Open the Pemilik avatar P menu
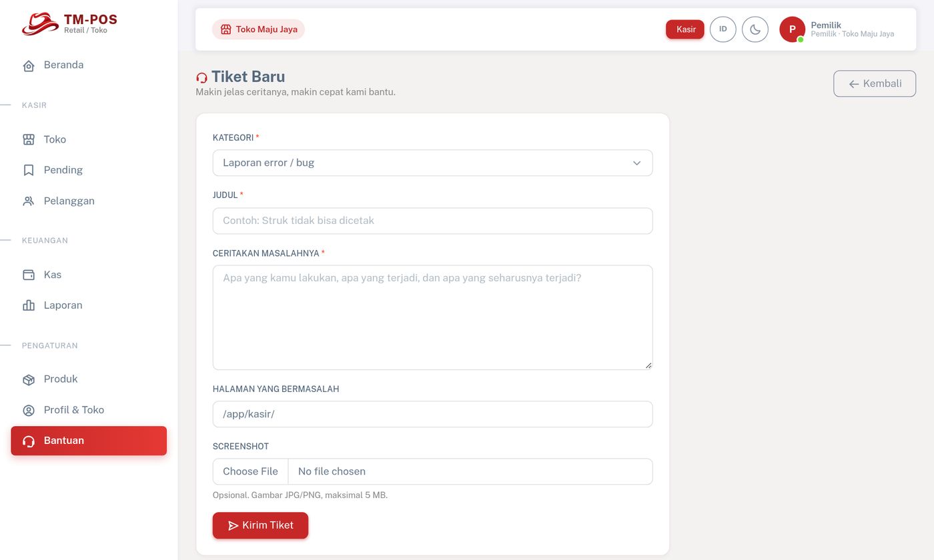The height and width of the screenshot is (560, 934). [x=792, y=29]
